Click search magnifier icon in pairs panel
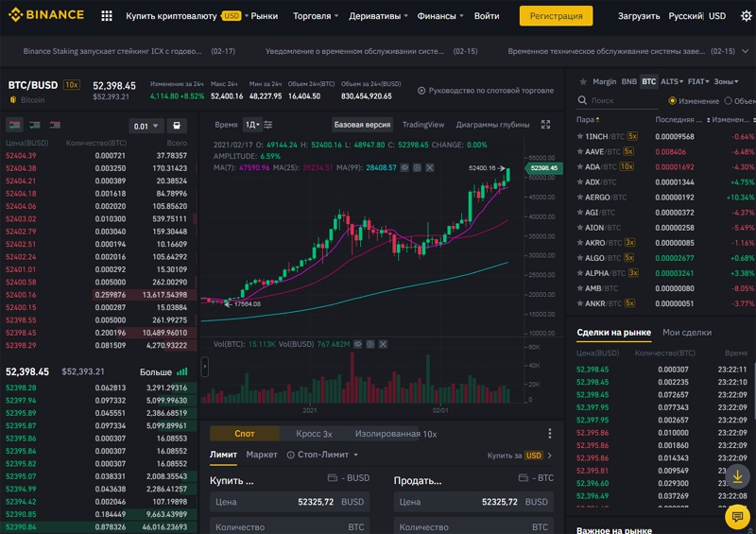 (x=582, y=100)
